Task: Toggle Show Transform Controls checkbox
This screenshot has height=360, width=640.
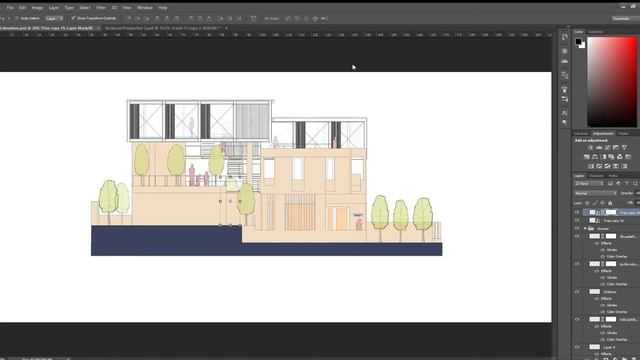Action: click(73, 18)
